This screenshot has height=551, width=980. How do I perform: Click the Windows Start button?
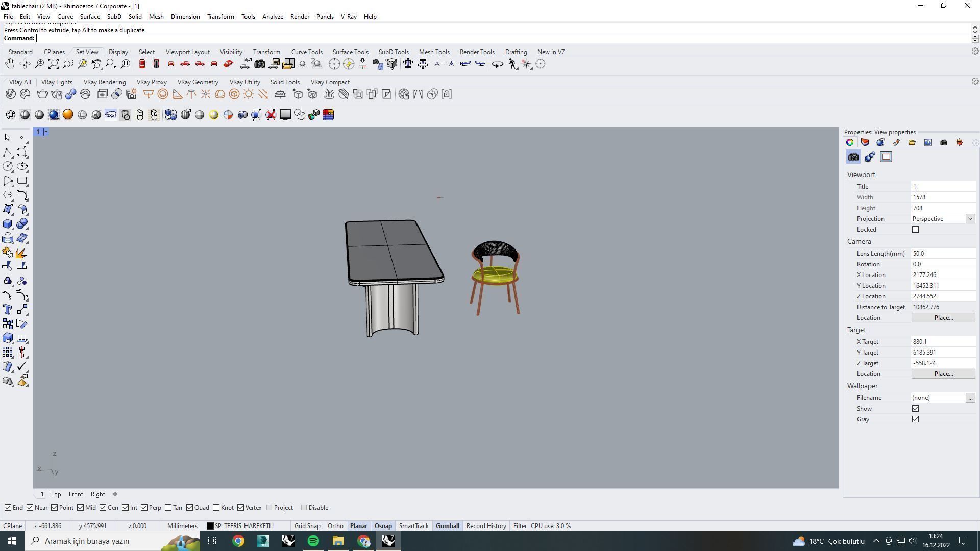(12, 541)
